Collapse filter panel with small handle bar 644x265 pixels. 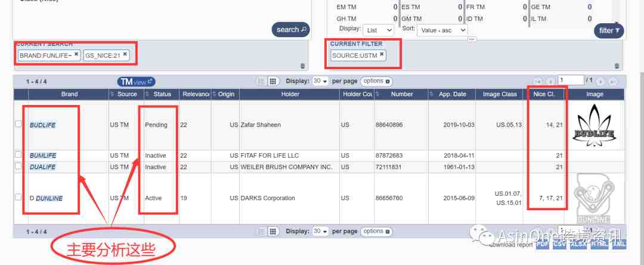tap(472, 39)
